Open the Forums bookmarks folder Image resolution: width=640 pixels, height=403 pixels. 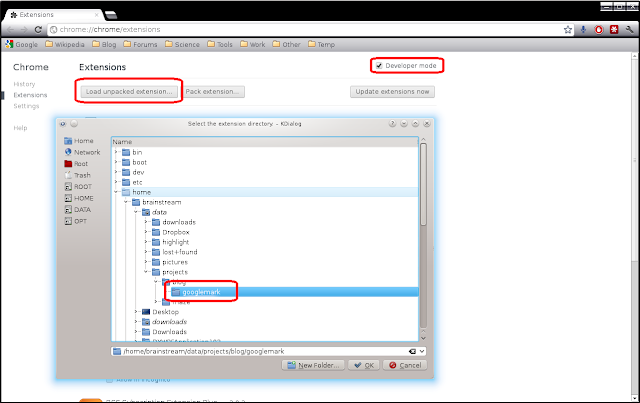click(x=140, y=44)
